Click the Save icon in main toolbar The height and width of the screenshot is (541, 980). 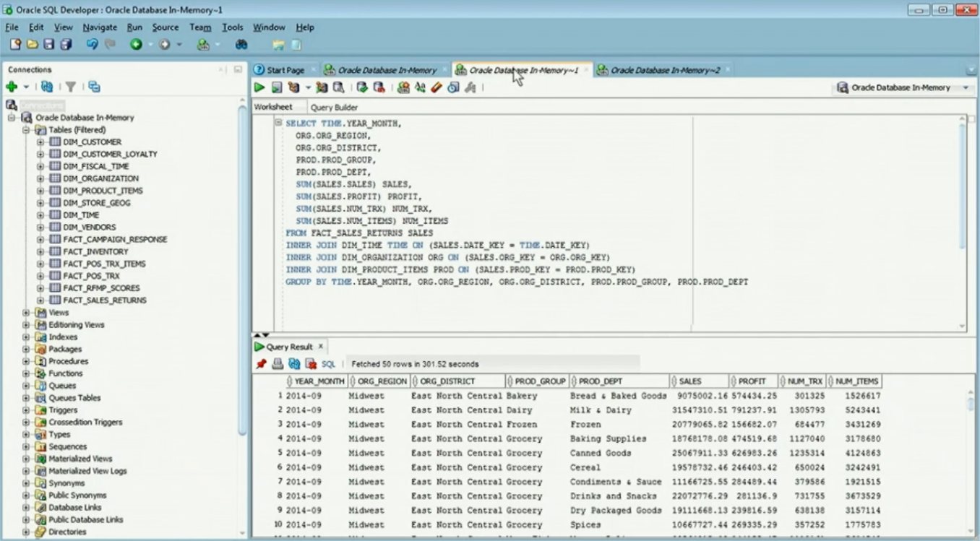tap(49, 45)
